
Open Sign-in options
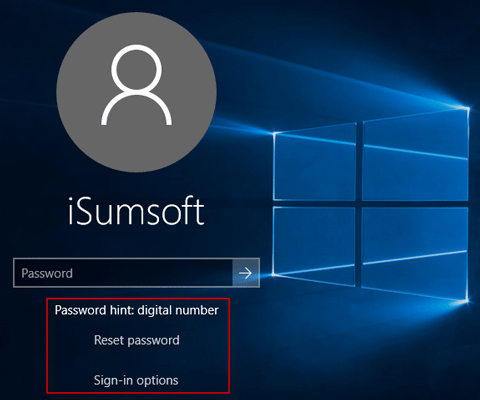pos(136,380)
